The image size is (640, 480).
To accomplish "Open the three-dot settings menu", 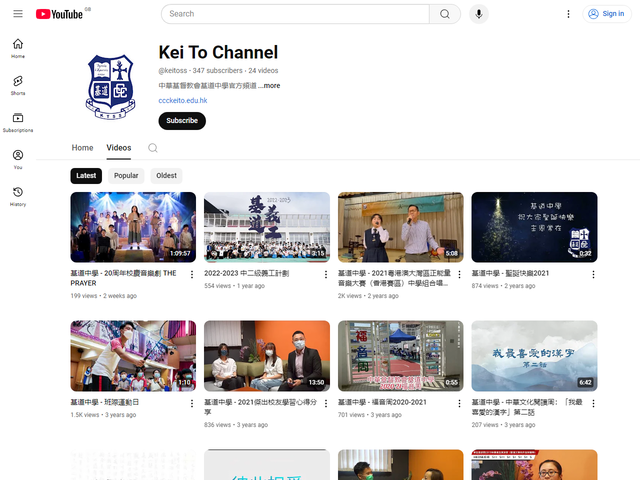I will click(569, 14).
